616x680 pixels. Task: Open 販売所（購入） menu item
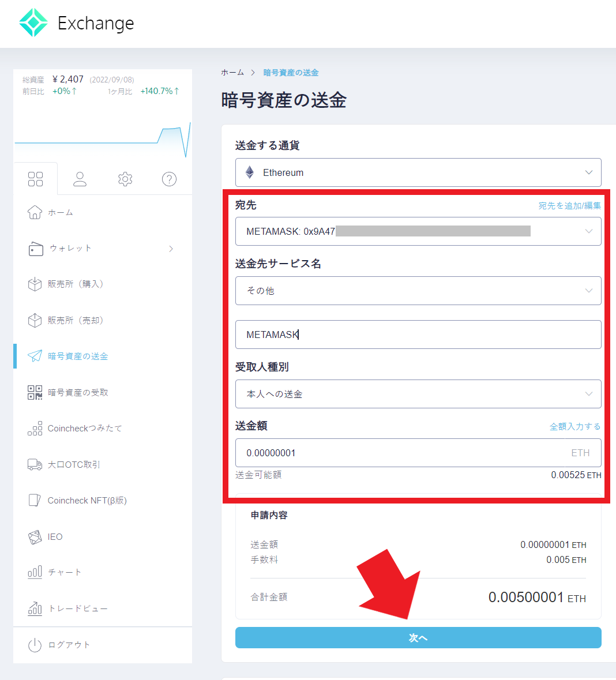pyautogui.click(x=76, y=284)
